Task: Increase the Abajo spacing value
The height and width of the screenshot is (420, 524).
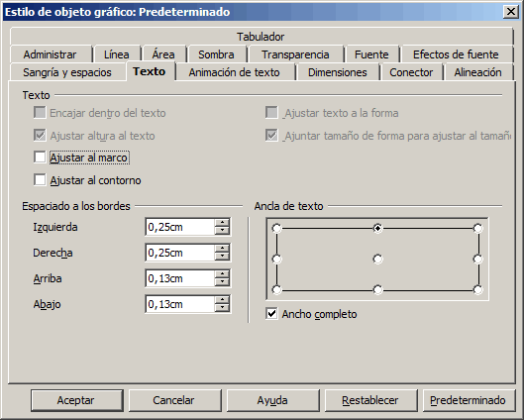Action: pyautogui.click(x=222, y=300)
